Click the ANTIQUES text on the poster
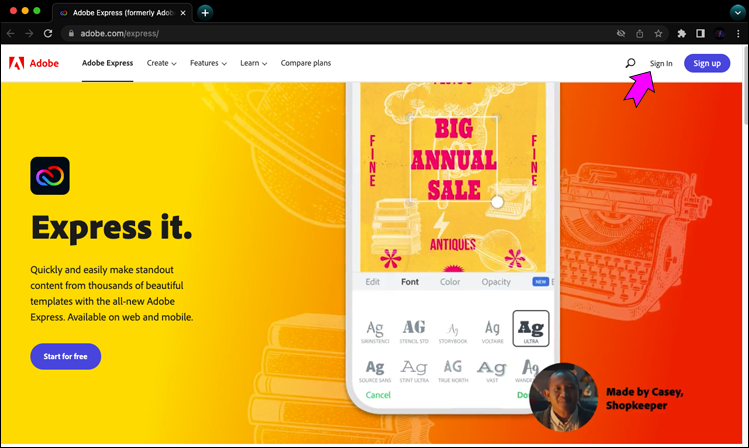Image resolution: width=749 pixels, height=448 pixels. 452,245
